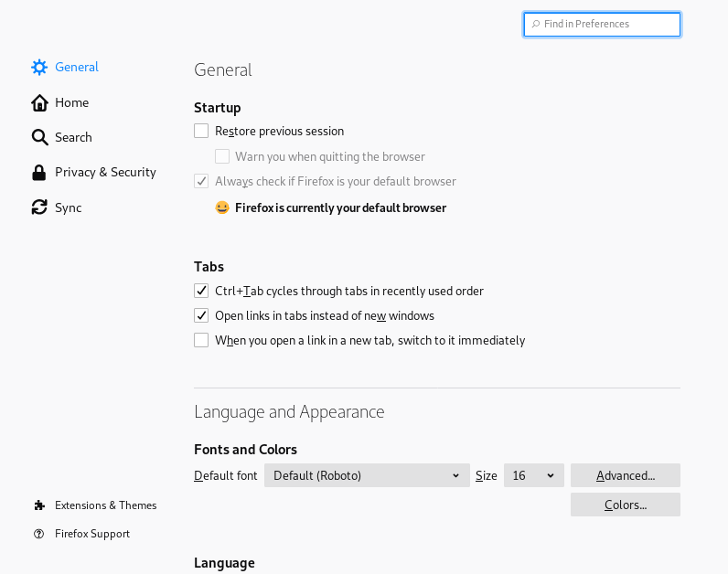
Task: Click the smiley face default browser icon
Action: [222, 207]
